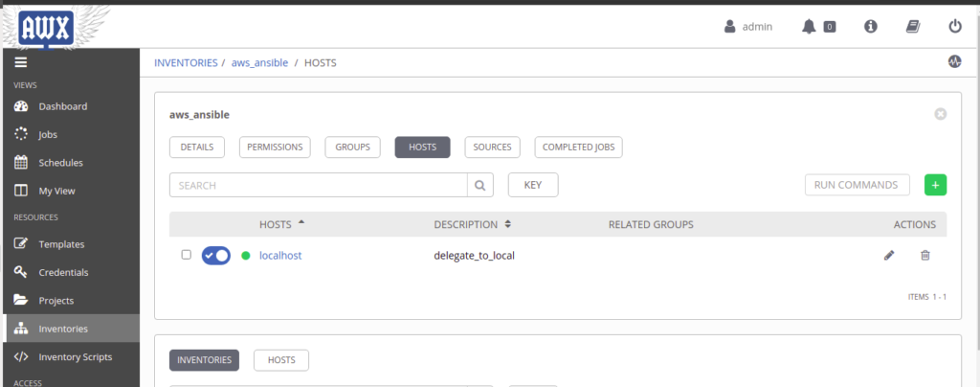Image resolution: width=980 pixels, height=387 pixels.
Task: Click the search magnifier button
Action: click(x=480, y=185)
